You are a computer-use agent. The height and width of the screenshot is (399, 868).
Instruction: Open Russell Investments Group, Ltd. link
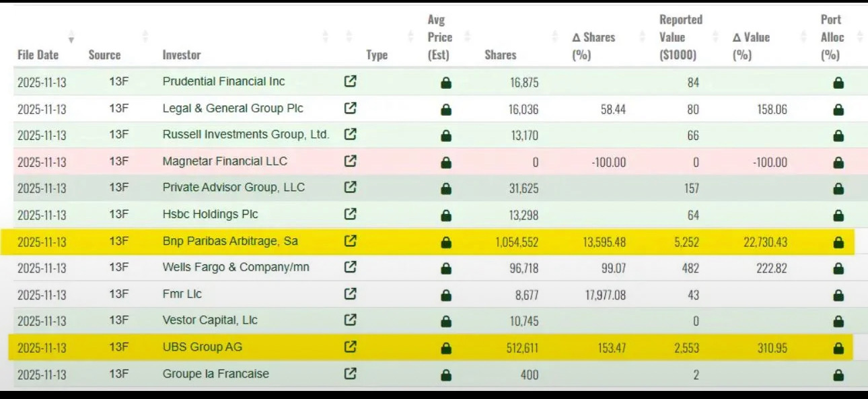click(x=246, y=135)
